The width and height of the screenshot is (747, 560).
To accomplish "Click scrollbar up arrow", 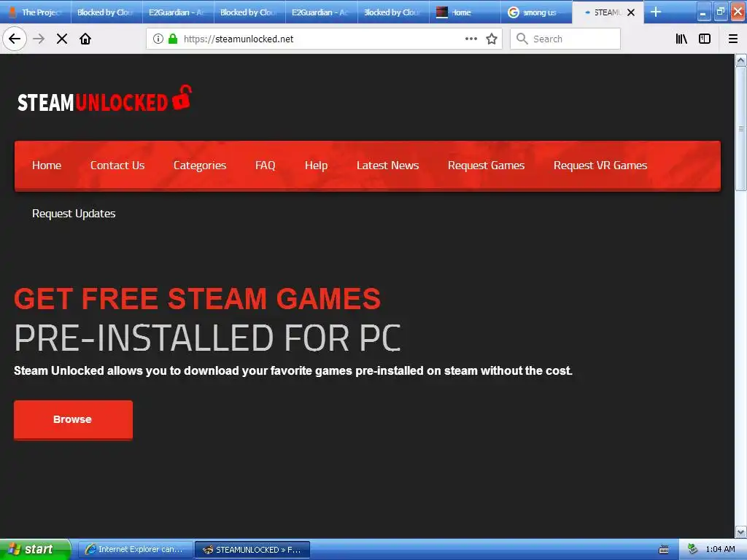I will click(740, 61).
